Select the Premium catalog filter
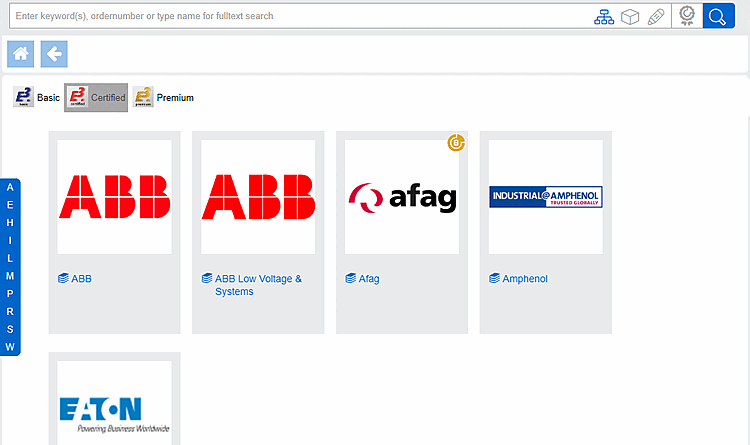The height and width of the screenshot is (445, 750). (163, 97)
